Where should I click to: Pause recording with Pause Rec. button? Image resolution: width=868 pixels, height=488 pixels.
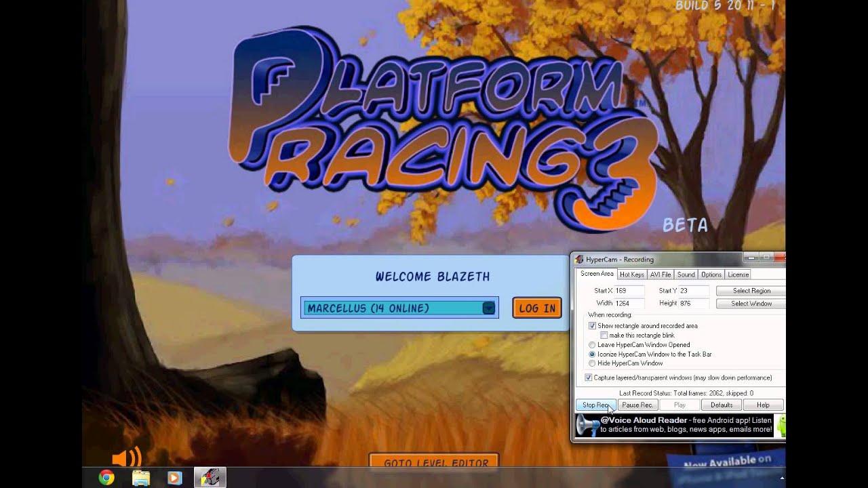click(x=637, y=405)
